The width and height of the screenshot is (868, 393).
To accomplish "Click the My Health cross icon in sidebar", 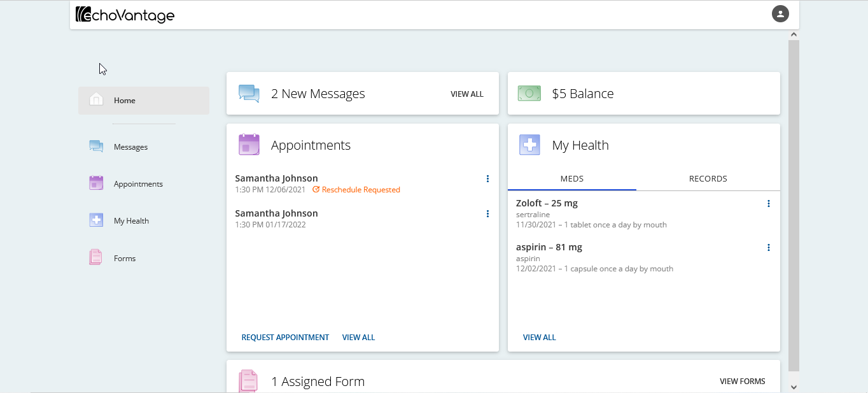I will point(95,220).
